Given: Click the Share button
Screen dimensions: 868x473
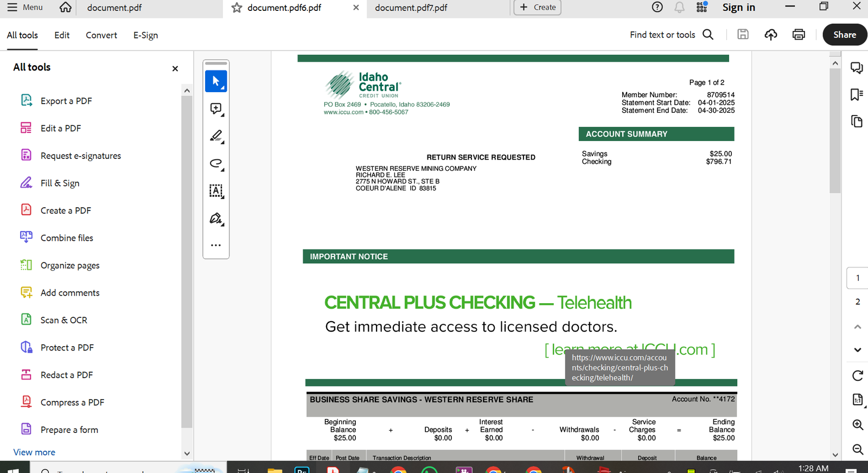Looking at the screenshot, I should click(x=845, y=35).
